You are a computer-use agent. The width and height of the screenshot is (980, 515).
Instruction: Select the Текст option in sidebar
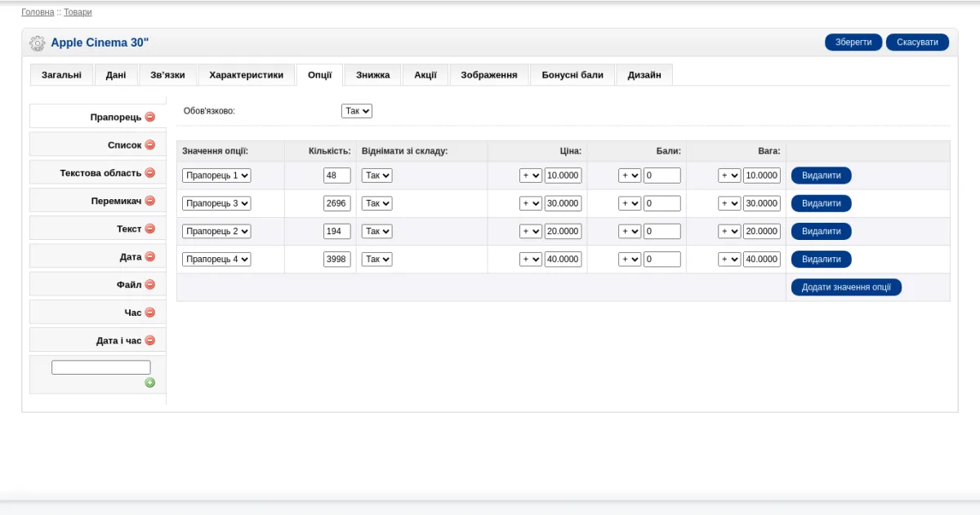point(129,229)
